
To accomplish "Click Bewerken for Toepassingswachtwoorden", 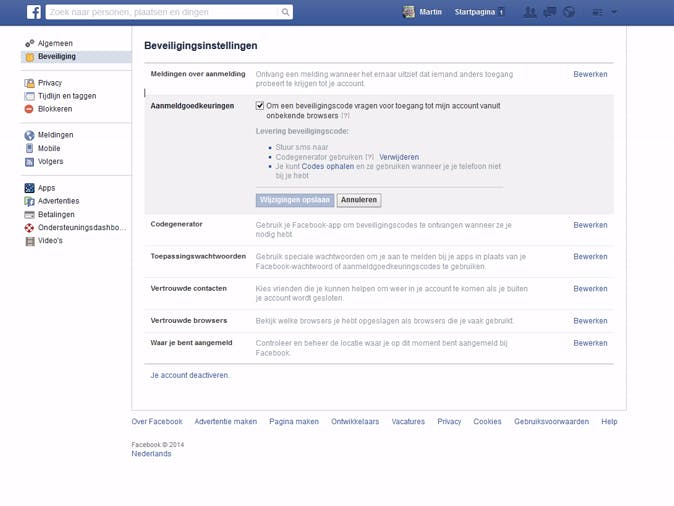I will pyautogui.click(x=590, y=257).
